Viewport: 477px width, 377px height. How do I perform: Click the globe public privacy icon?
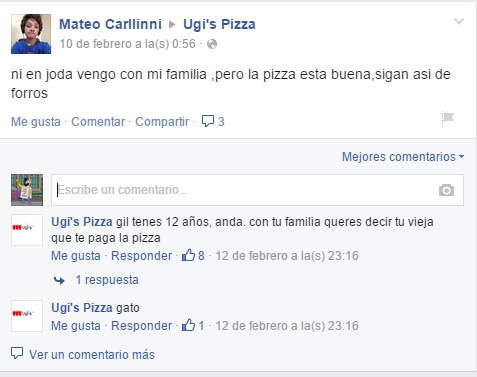tap(212, 44)
